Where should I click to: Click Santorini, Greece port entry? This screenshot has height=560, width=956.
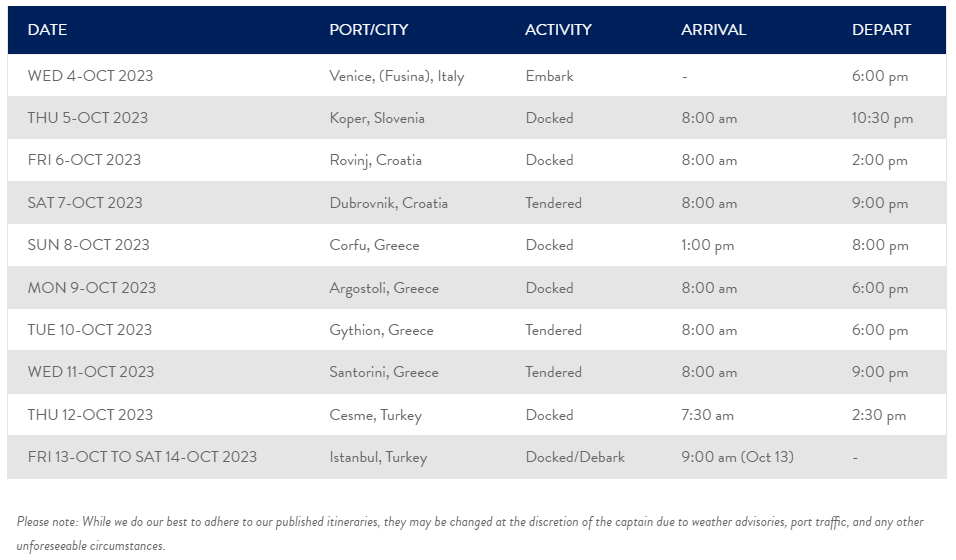[384, 372]
